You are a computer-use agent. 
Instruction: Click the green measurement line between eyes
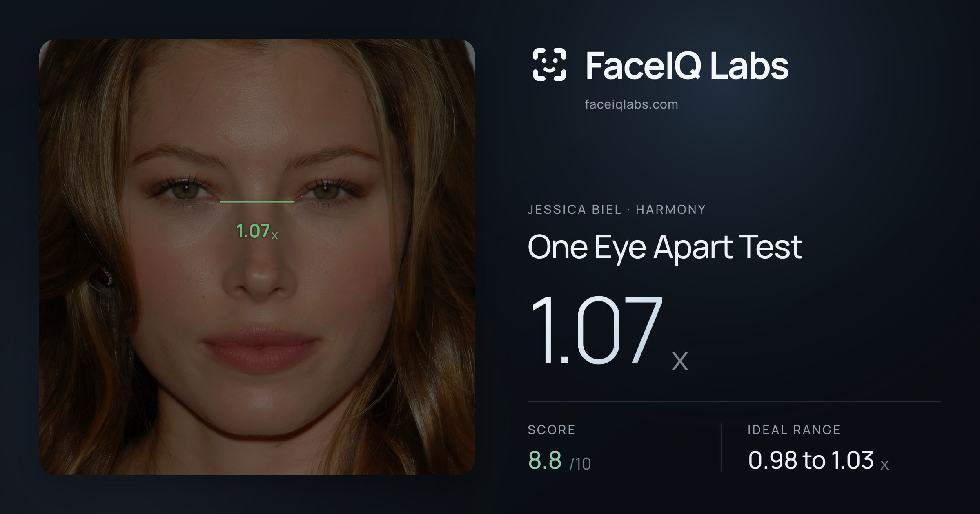pos(257,202)
